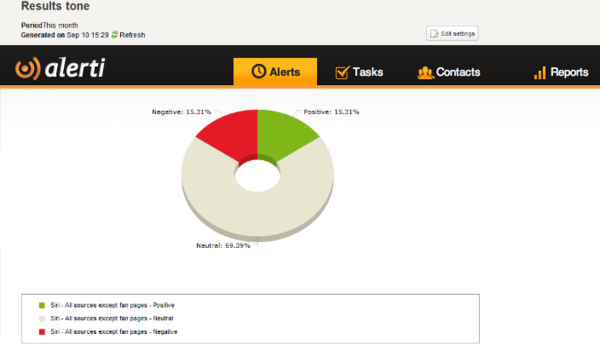Click the green Positive legend swatch
Viewport: 600px width, 362px height.
[42, 305]
